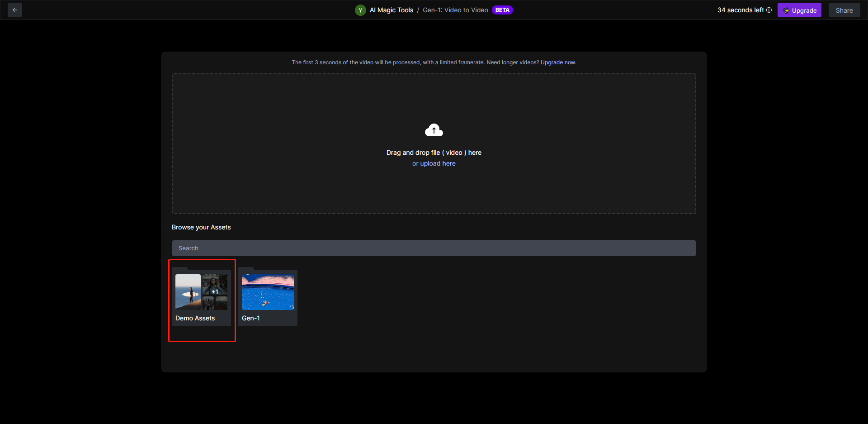Viewport: 868px width, 424px height.
Task: Click the Upgrade now link
Action: 558,62
